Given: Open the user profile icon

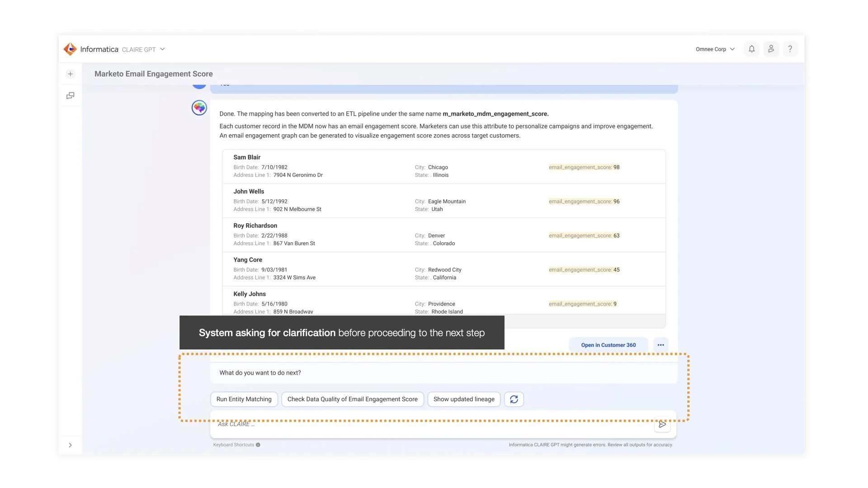Looking at the screenshot, I should pyautogui.click(x=771, y=49).
